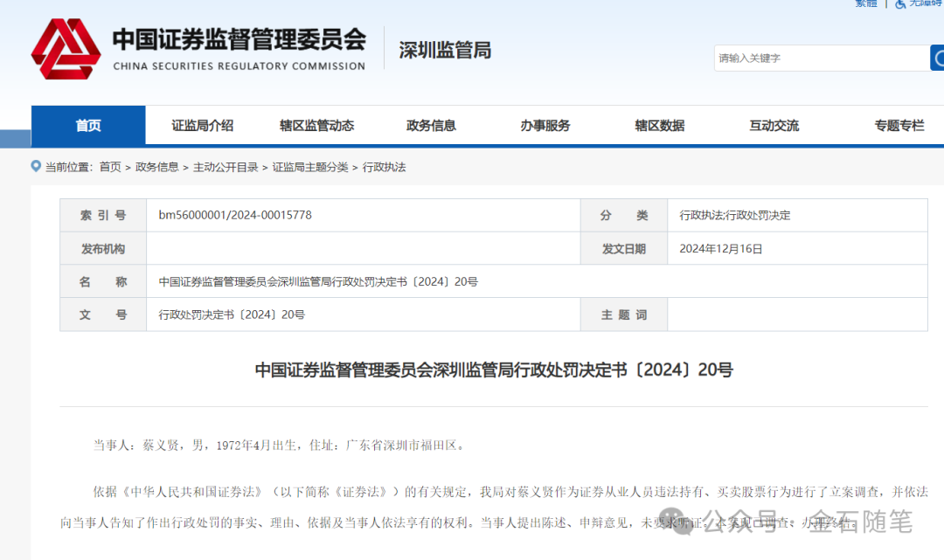Click the blue search button icon

pyautogui.click(x=937, y=59)
